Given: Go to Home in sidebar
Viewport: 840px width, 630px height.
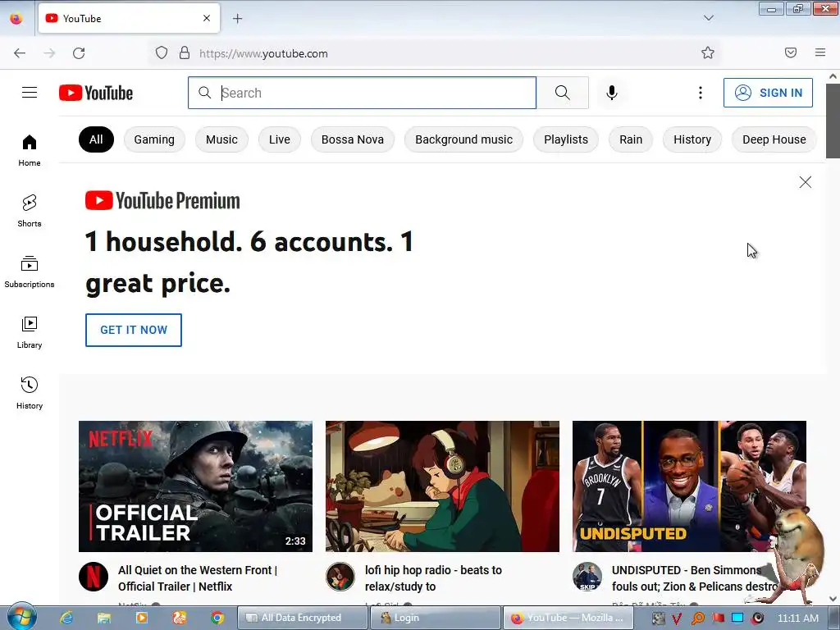Looking at the screenshot, I should pos(30,151).
